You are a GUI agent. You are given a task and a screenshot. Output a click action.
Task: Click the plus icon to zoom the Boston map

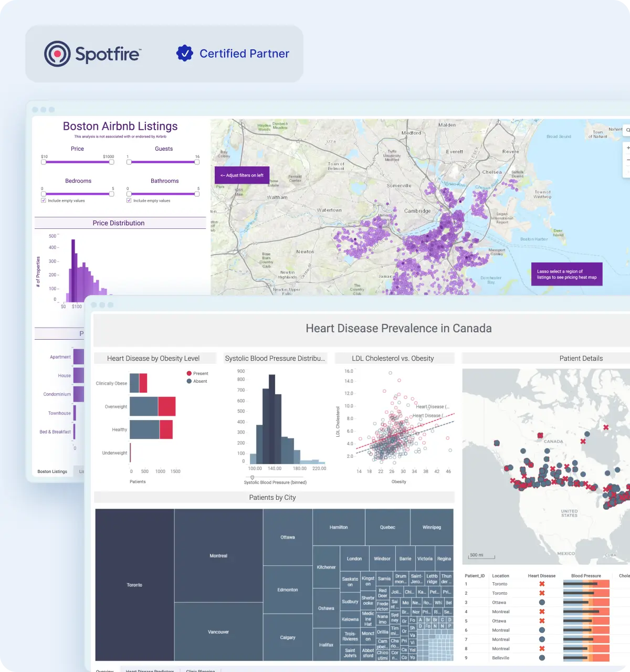pyautogui.click(x=628, y=148)
